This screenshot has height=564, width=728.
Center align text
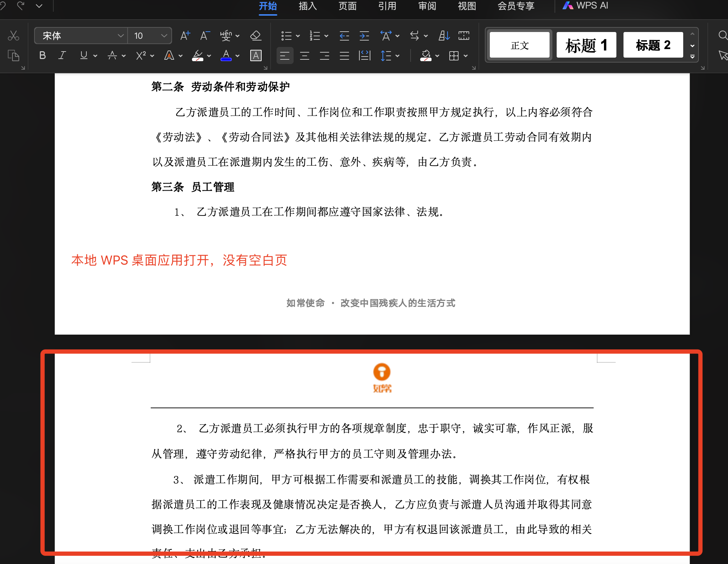click(x=305, y=55)
